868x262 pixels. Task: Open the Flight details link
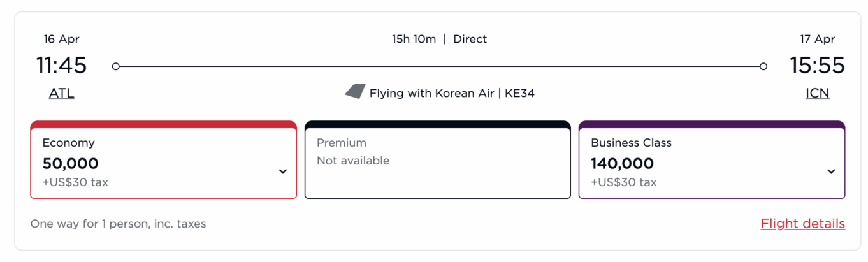pos(802,224)
